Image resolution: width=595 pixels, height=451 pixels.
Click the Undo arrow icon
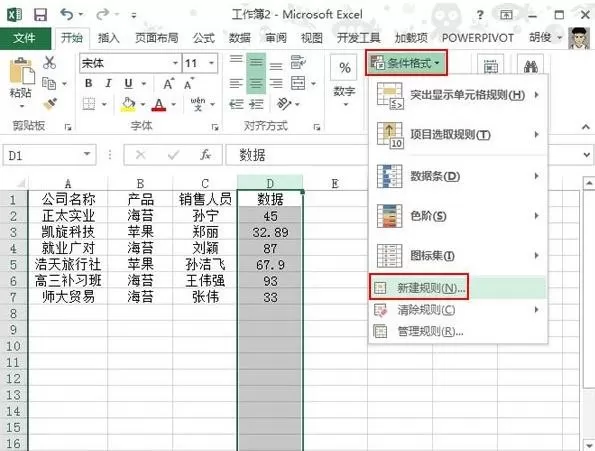67,14
